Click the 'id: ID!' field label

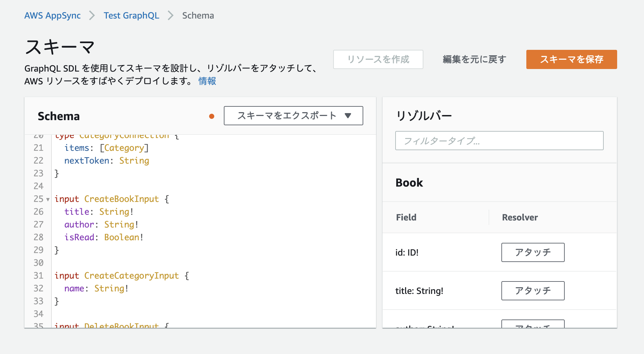tap(407, 253)
